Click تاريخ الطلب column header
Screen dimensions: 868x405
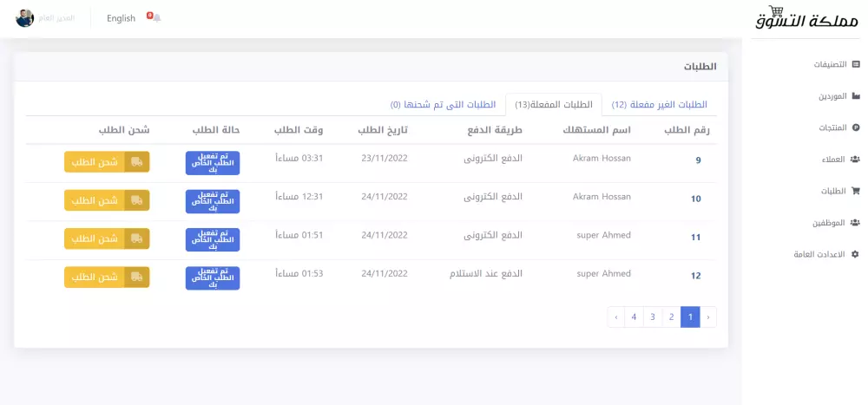click(x=383, y=131)
